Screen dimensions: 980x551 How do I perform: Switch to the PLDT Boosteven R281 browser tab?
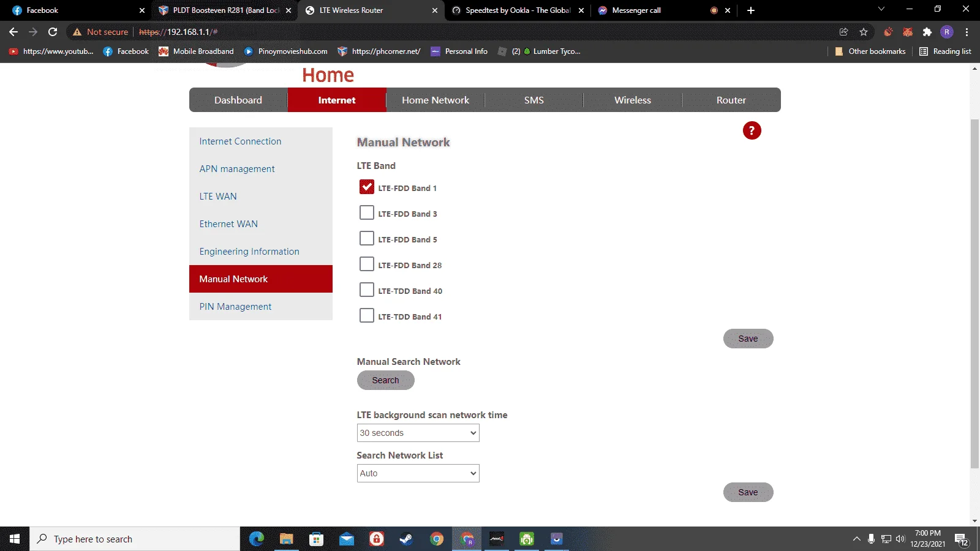224,10
